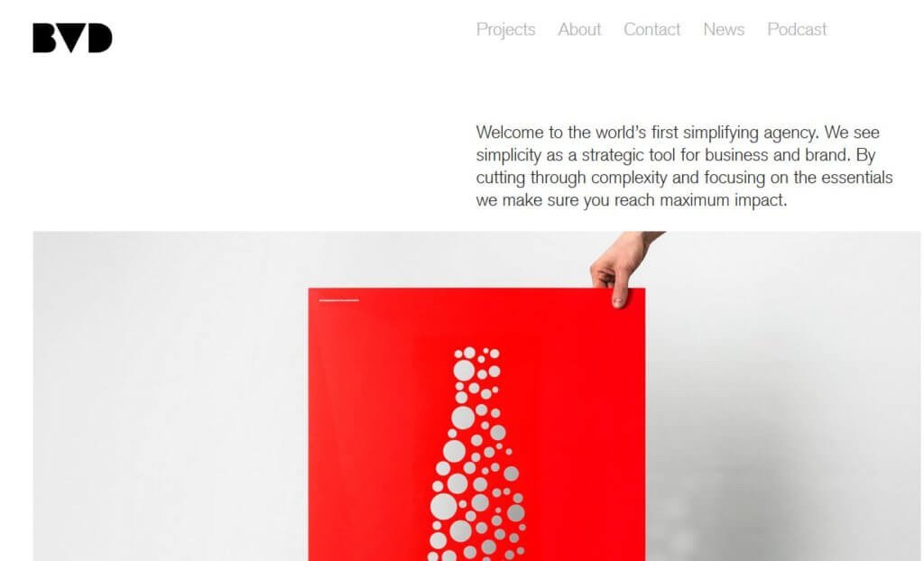Click the BVD logo in header
Screen dimensions: 924x561
pyautogui.click(x=72, y=38)
